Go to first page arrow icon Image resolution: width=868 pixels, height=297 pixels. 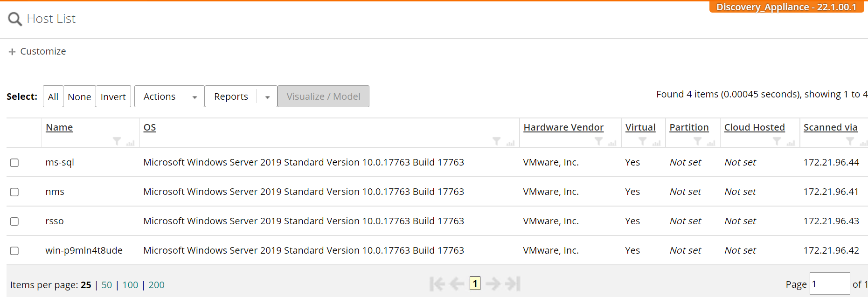click(437, 283)
